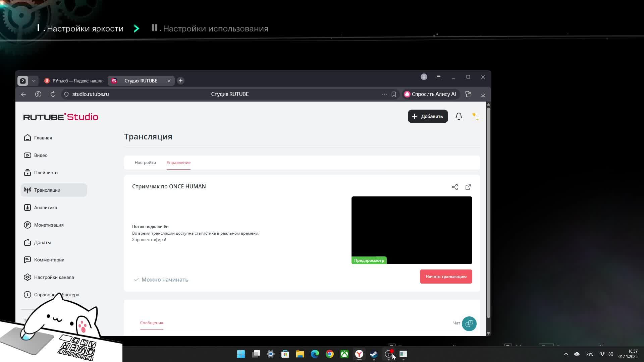Open Steam from the taskbar
This screenshot has width=644, height=362.
coord(374,354)
